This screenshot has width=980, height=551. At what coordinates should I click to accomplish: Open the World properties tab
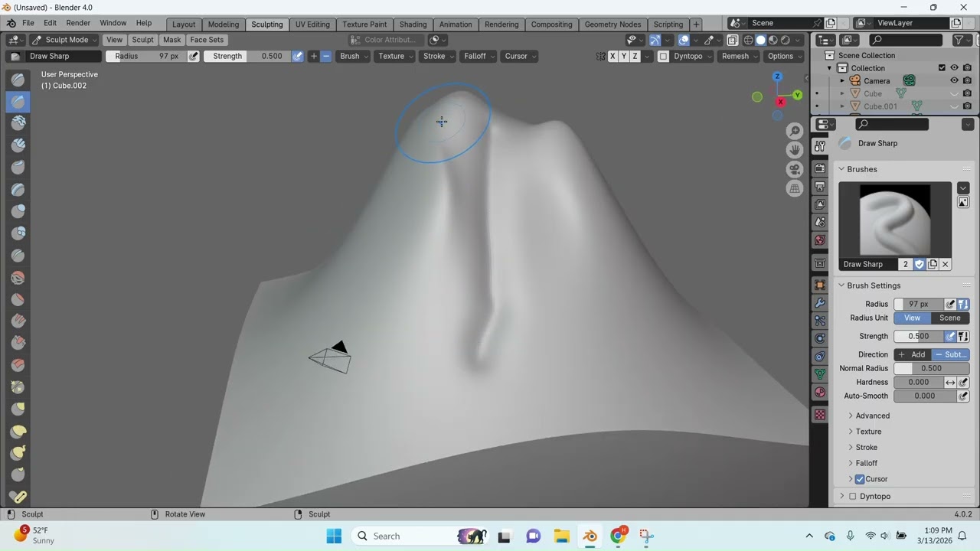[820, 240]
